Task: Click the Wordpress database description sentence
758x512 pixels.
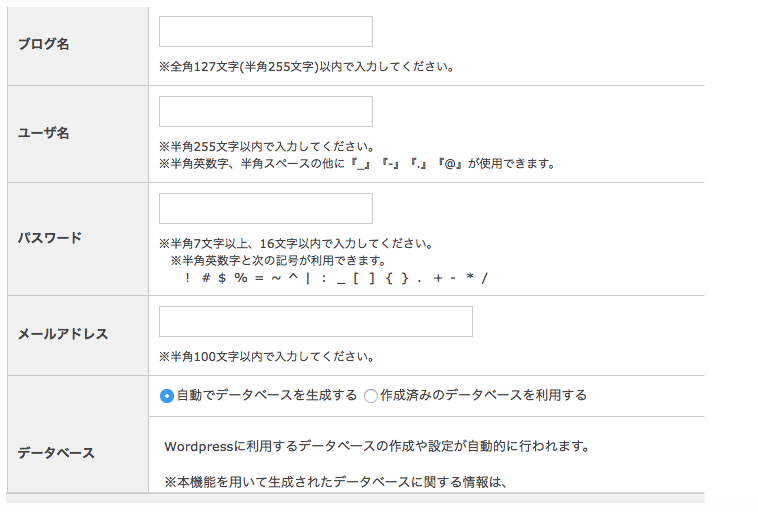Action: coord(377,446)
